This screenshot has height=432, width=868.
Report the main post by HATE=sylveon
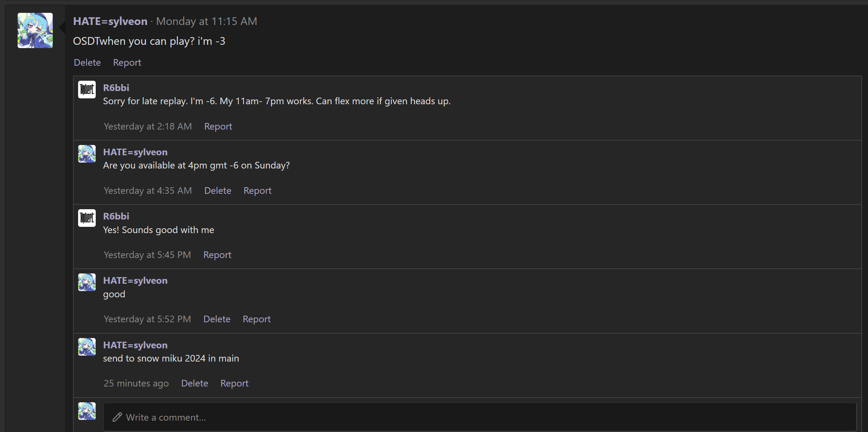[127, 62]
